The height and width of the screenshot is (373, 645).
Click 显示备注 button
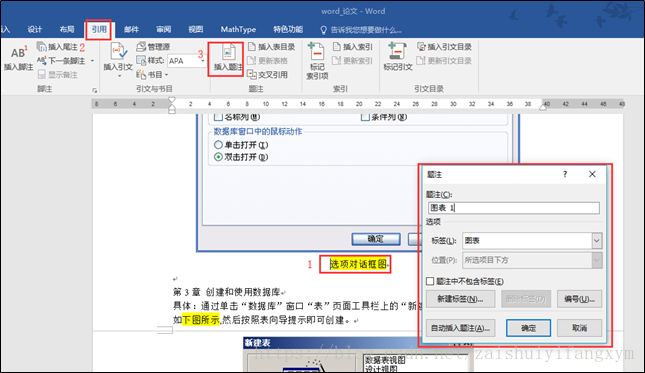pyautogui.click(x=58, y=74)
